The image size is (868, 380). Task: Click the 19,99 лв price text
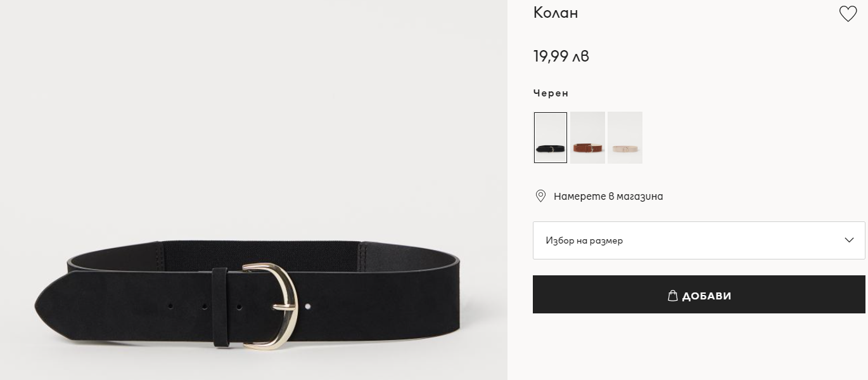(x=561, y=56)
